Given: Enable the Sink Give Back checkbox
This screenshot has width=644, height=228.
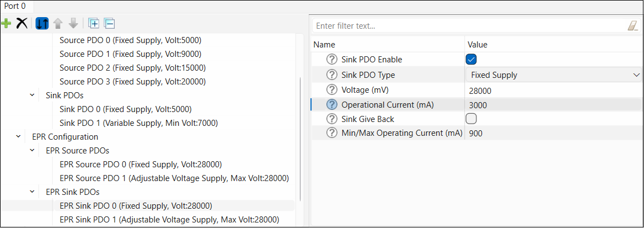Looking at the screenshot, I should pyautogui.click(x=471, y=119).
